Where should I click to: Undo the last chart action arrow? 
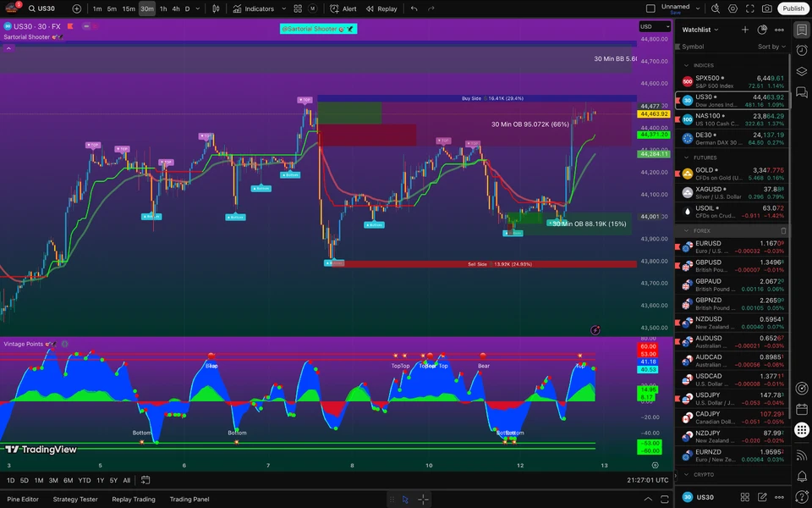click(x=414, y=8)
